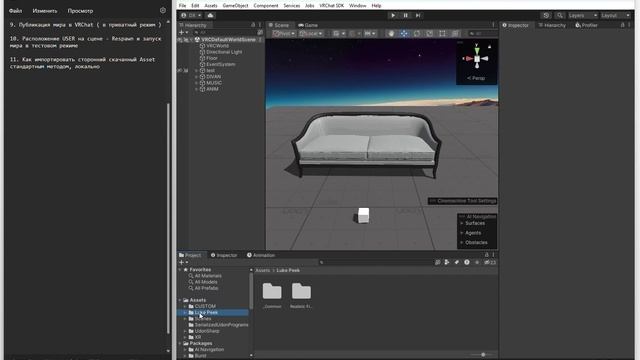Select the Scale tool in scene toolbar

[429, 33]
